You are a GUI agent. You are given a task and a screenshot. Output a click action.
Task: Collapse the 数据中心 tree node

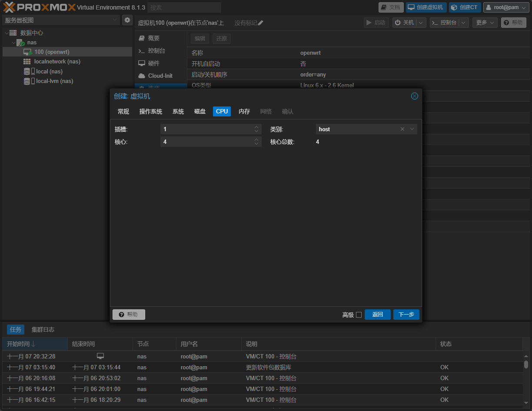point(6,33)
